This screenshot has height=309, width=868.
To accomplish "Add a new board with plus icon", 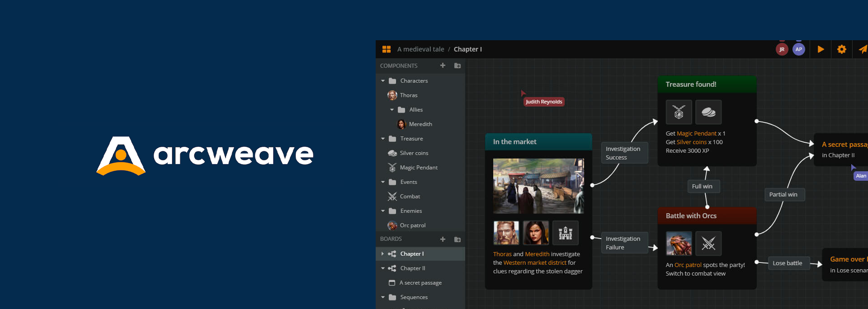I will pyautogui.click(x=443, y=239).
